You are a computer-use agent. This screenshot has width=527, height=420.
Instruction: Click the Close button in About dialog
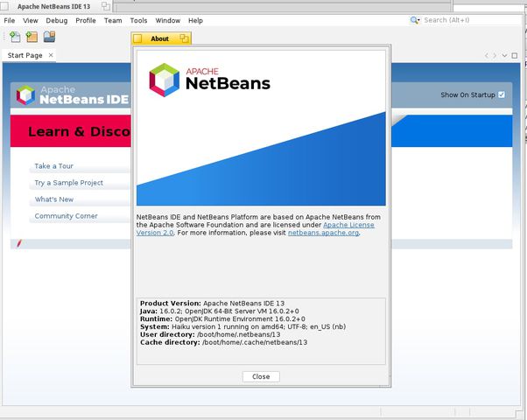click(261, 376)
